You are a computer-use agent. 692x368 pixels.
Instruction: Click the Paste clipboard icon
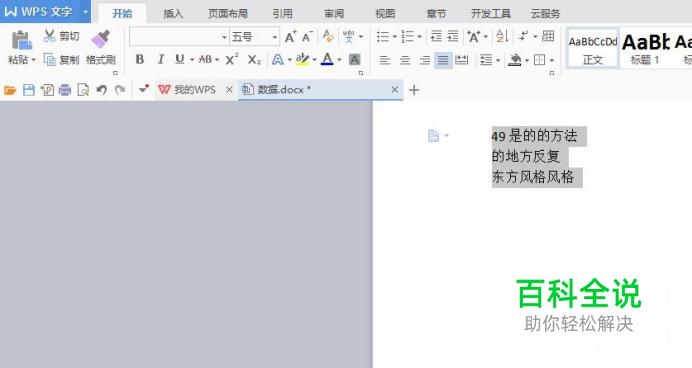[x=21, y=41]
